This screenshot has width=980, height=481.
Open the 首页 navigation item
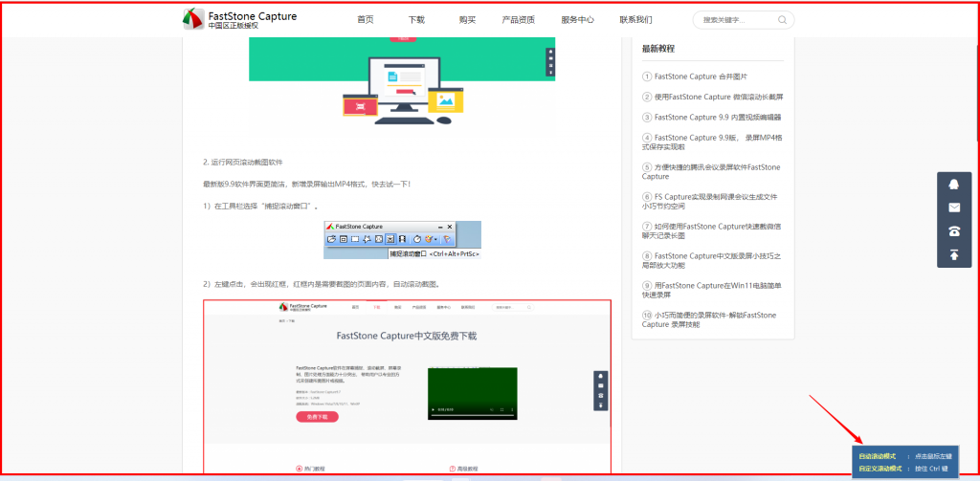pyautogui.click(x=366, y=19)
